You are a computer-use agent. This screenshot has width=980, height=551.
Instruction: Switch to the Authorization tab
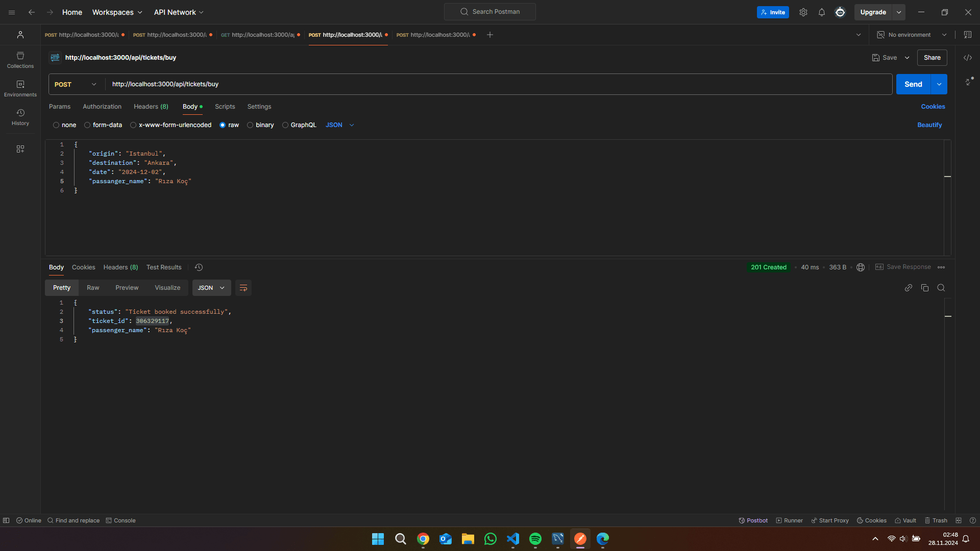(102, 107)
